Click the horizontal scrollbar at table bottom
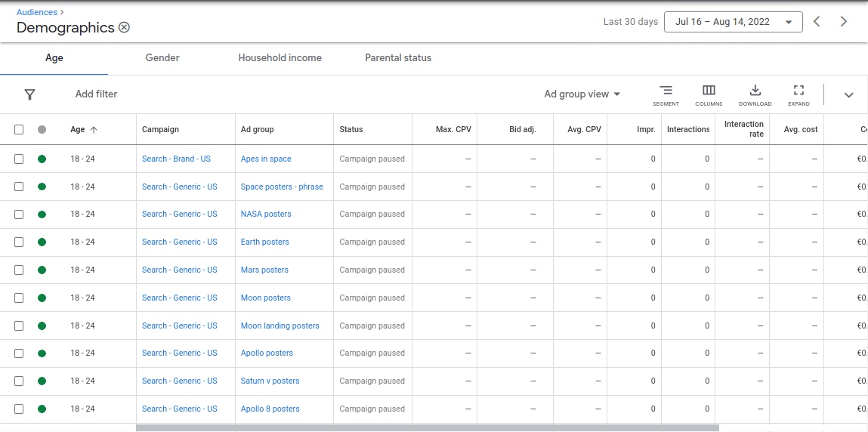 (428, 427)
